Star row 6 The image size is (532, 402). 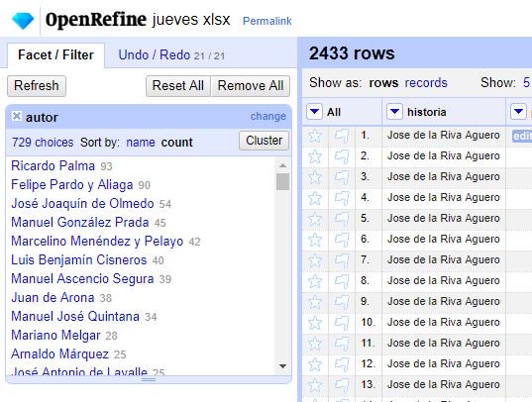coord(315,240)
